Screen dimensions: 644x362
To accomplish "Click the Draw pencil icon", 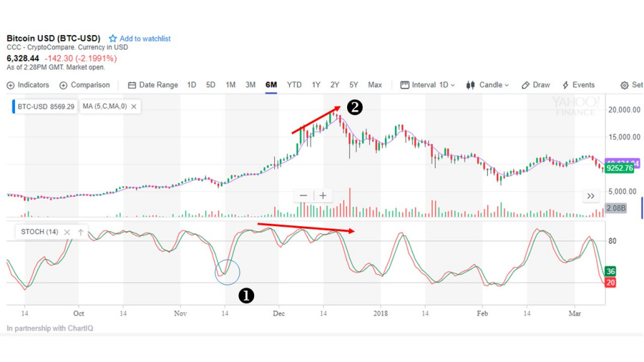I will pyautogui.click(x=525, y=85).
